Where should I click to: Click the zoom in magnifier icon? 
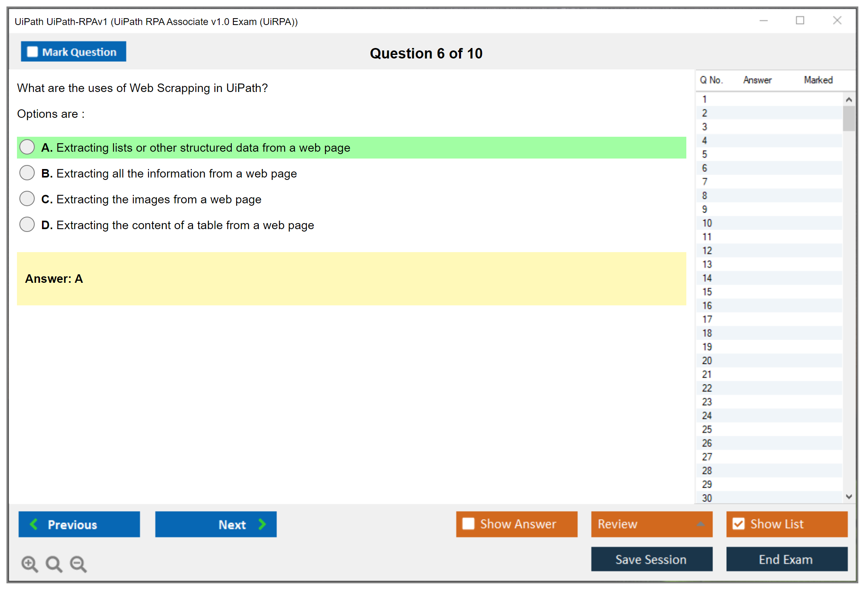(x=29, y=564)
